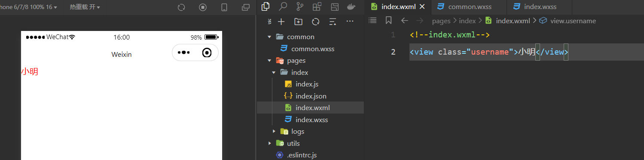Open the Explorer files icon
The height and width of the screenshot is (160, 644).
(266, 7)
